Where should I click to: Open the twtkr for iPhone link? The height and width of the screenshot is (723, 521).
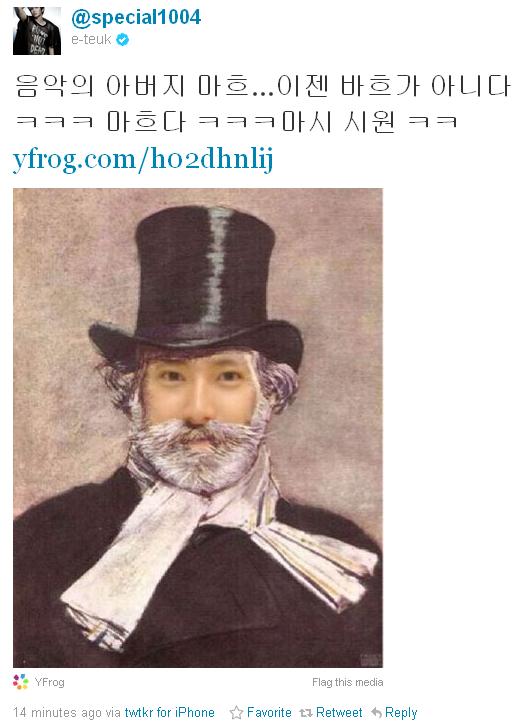tap(170, 712)
